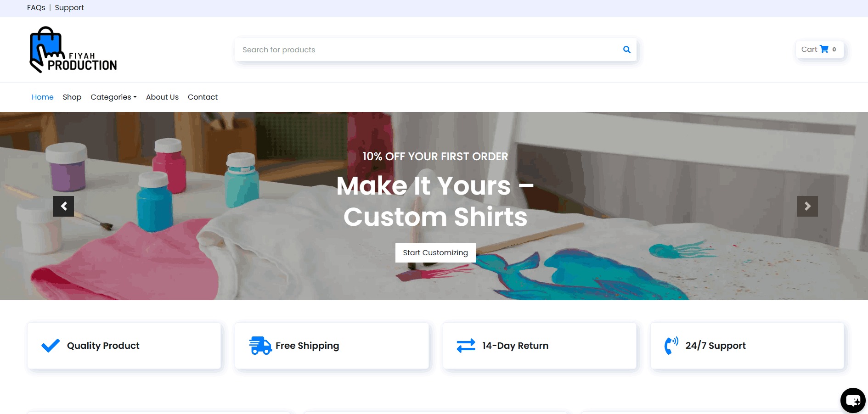Click the search magnifier icon
868x414 pixels.
[626, 50]
